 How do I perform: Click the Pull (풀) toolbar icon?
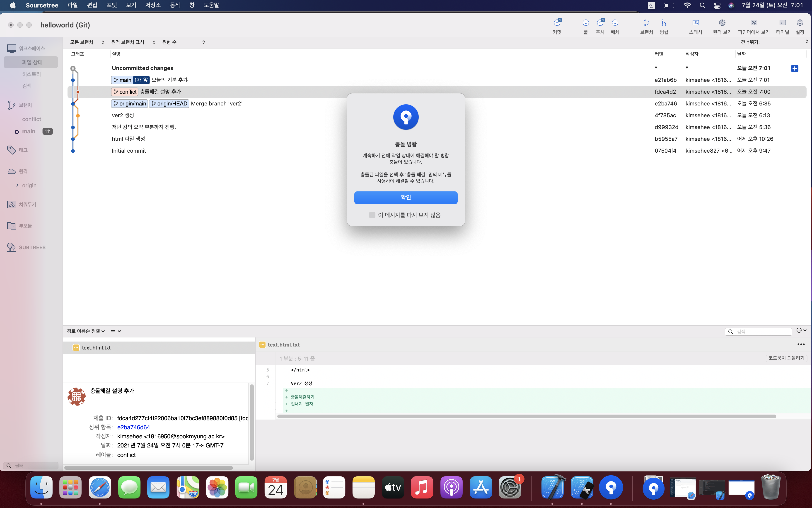pyautogui.click(x=585, y=23)
